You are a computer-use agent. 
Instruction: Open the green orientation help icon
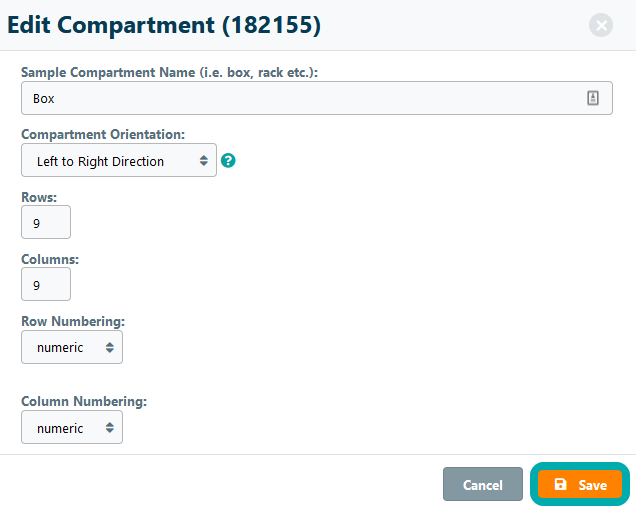pyautogui.click(x=228, y=160)
